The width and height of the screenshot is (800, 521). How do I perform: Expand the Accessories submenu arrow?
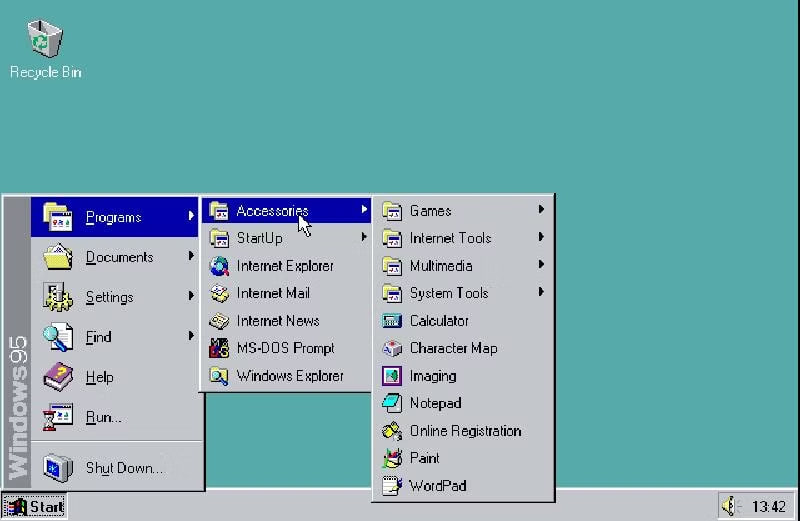(x=364, y=209)
